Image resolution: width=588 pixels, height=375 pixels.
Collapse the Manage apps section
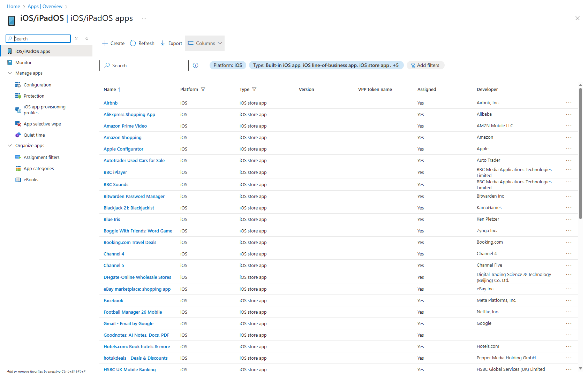(x=10, y=73)
